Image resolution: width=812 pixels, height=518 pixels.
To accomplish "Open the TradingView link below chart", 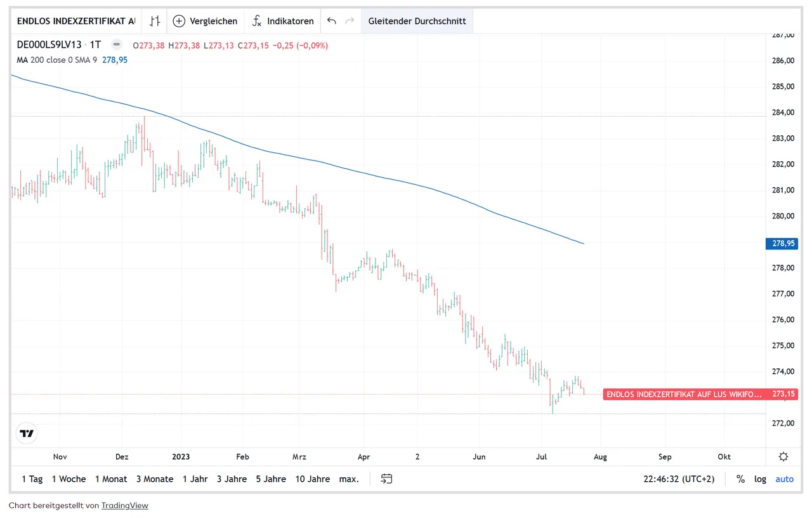I will point(124,505).
